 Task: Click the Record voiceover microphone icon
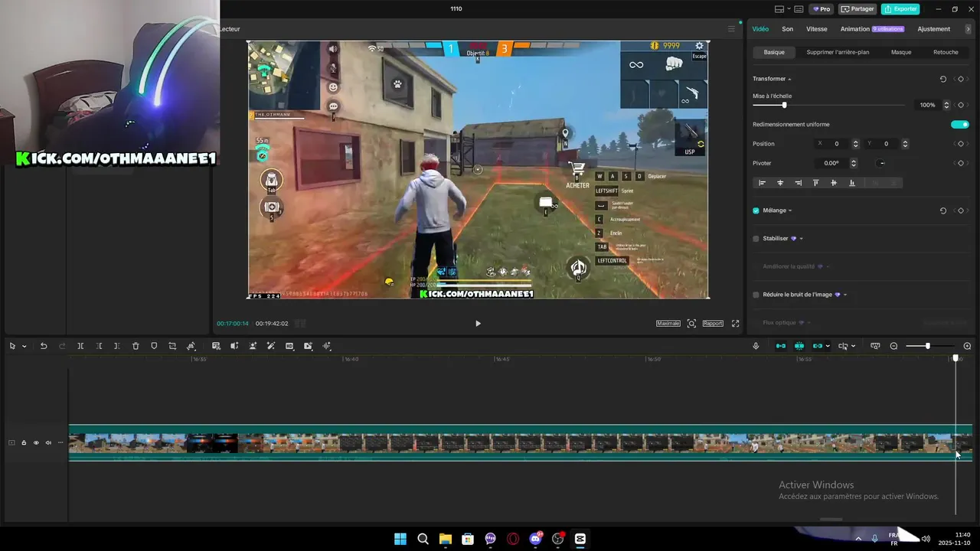(x=756, y=346)
